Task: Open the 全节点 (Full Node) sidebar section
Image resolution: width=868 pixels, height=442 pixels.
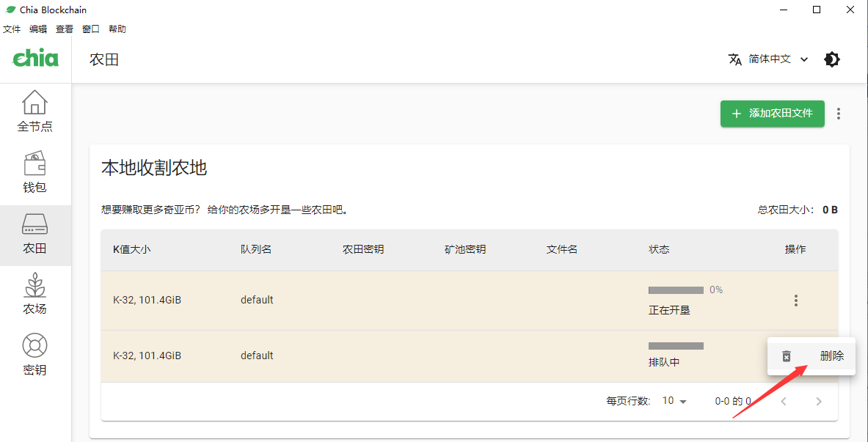Action: coord(34,111)
